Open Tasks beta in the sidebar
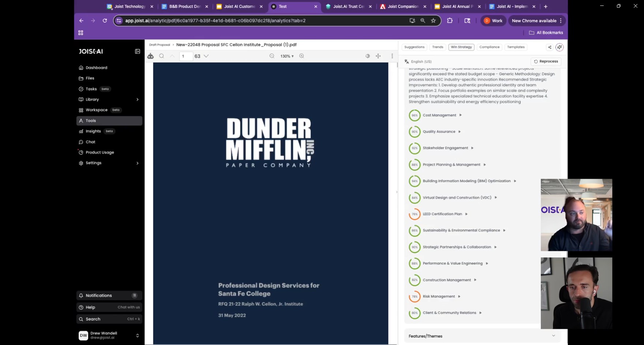Screen dimensions: 644x345 click(94, 89)
